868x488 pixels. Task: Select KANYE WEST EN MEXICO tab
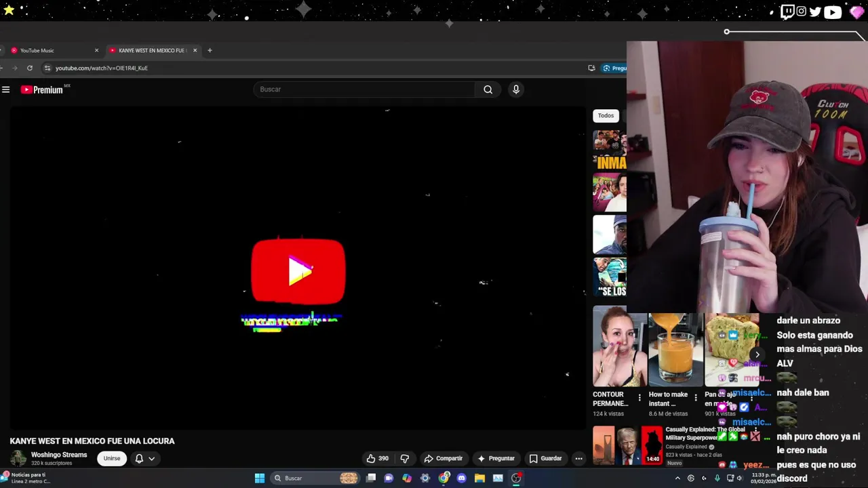click(x=152, y=50)
